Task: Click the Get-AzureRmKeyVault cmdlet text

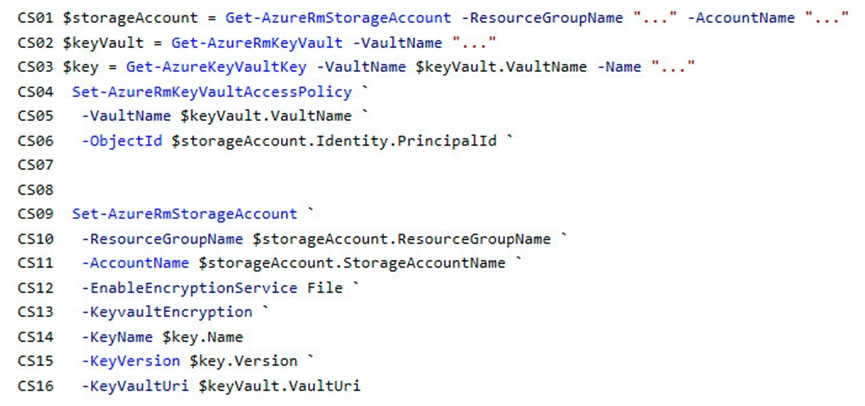Action: click(257, 42)
